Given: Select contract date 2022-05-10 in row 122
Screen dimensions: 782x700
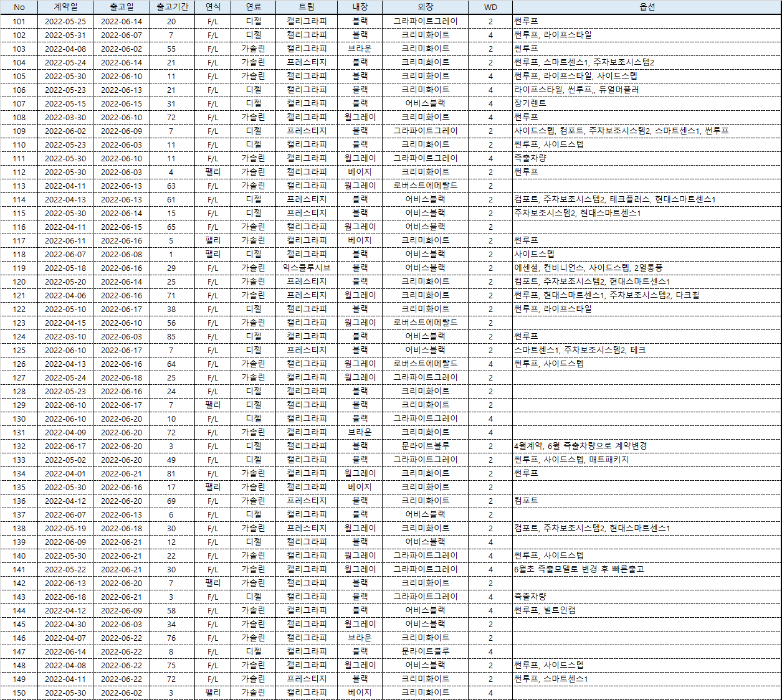Looking at the screenshot, I should click(x=65, y=309).
